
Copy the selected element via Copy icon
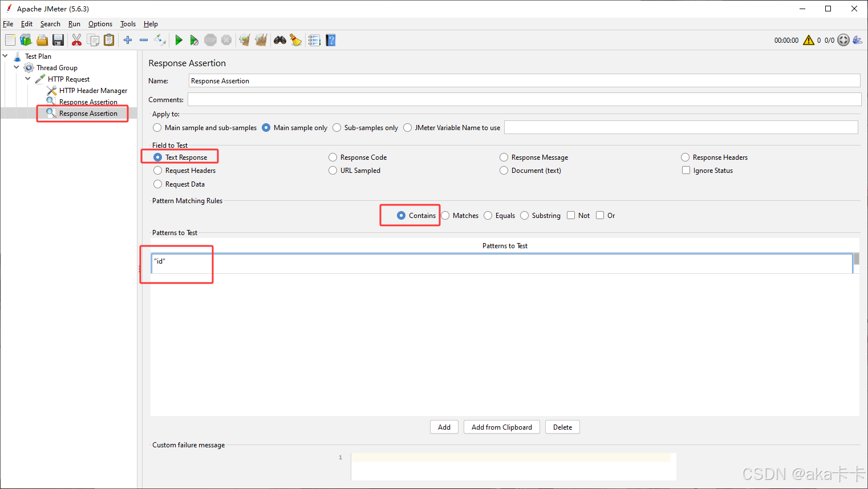(93, 40)
